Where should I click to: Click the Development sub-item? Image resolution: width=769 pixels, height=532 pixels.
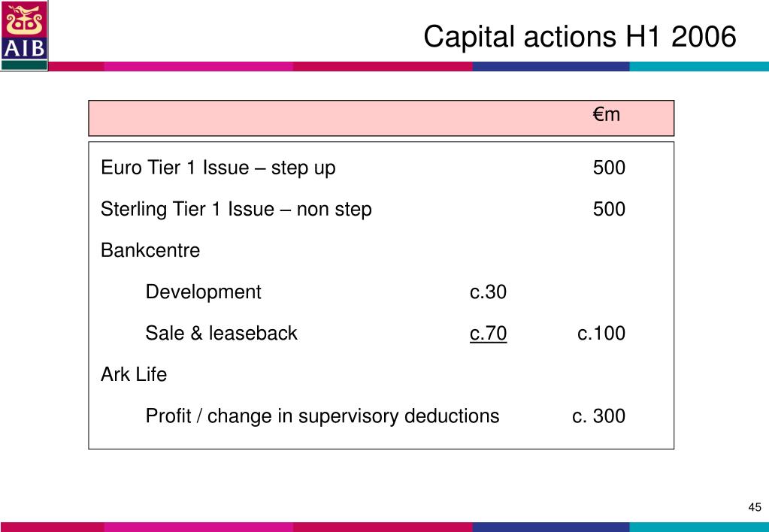[204, 292]
